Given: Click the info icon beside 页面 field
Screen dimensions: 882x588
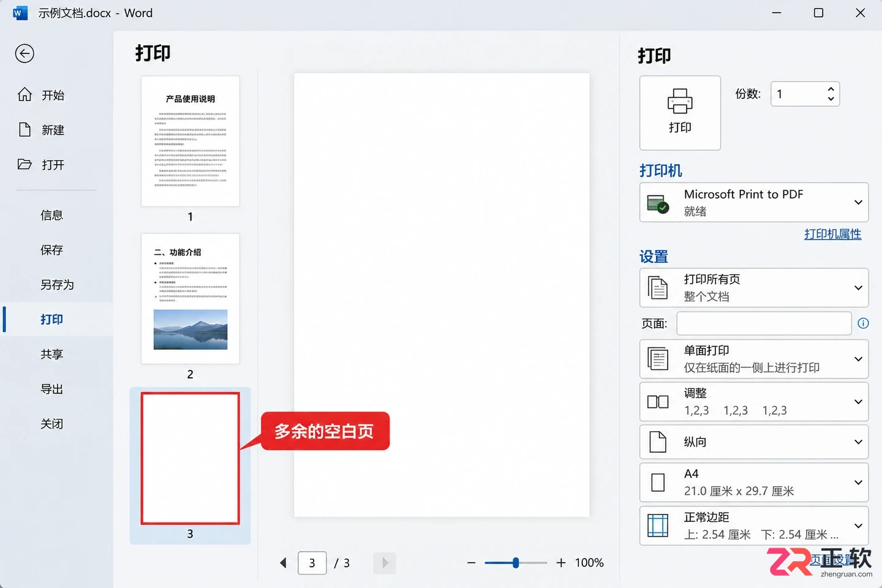Looking at the screenshot, I should 863,323.
